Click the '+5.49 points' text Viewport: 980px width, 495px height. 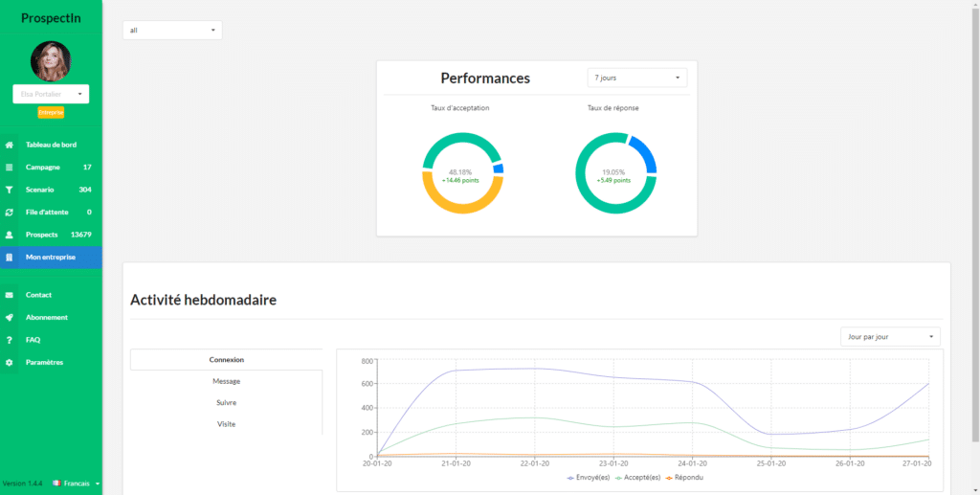[613, 180]
